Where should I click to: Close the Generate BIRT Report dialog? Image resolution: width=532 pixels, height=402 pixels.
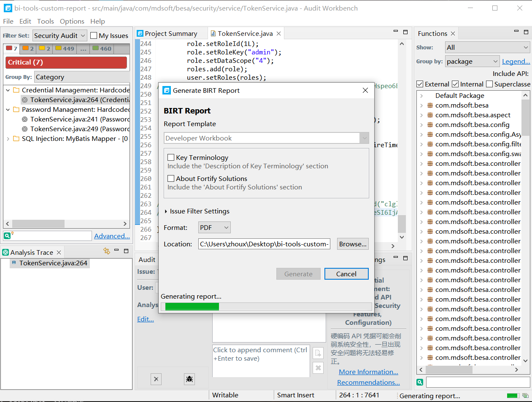[x=365, y=90]
